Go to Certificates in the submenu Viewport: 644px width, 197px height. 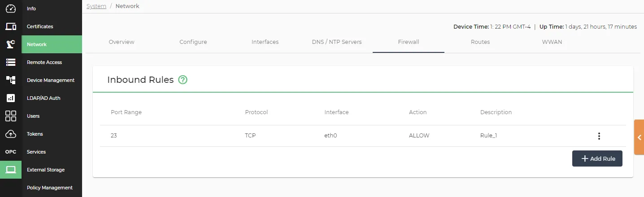pyautogui.click(x=52, y=26)
